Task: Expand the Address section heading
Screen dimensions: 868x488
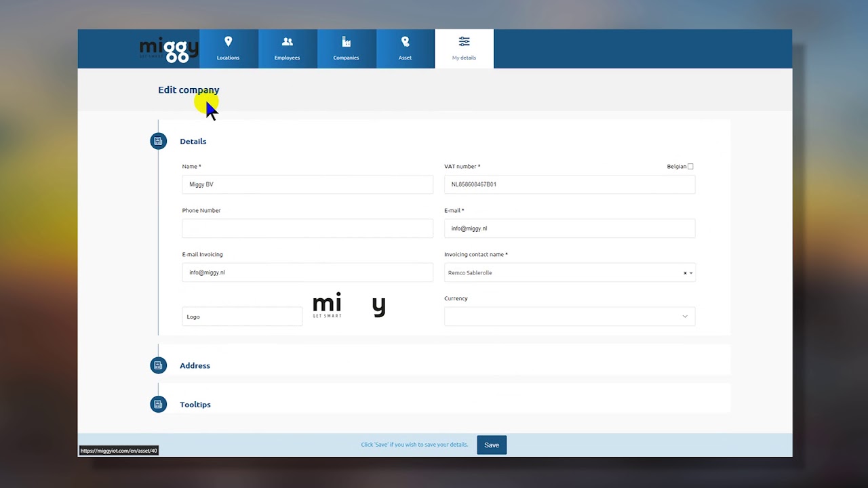Action: pos(195,365)
